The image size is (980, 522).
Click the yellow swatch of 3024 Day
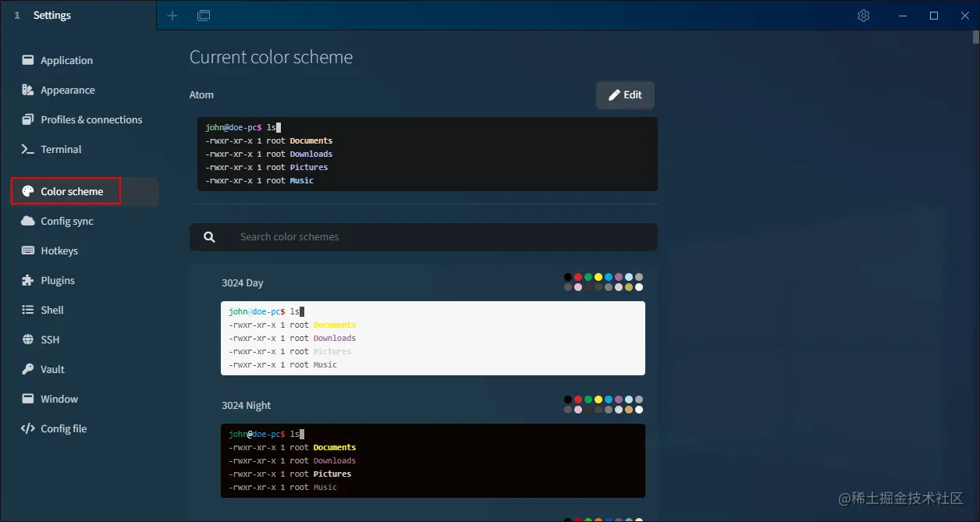pyautogui.click(x=598, y=277)
